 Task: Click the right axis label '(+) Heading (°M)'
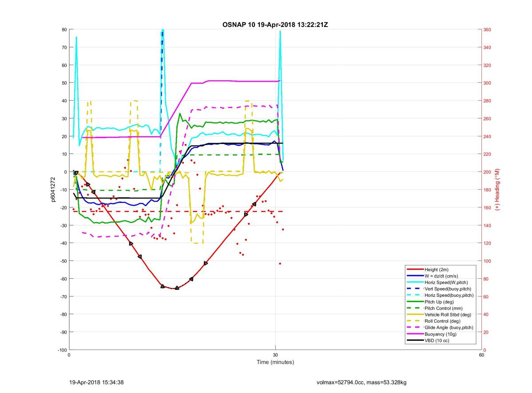pyautogui.click(x=497, y=189)
